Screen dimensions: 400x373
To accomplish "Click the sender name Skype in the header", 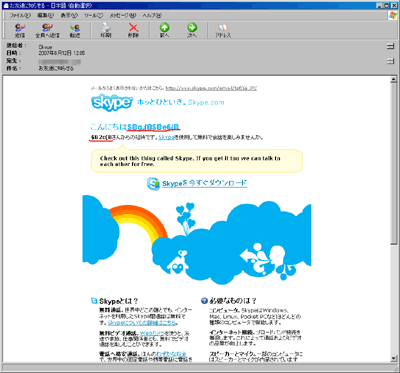I will pyautogui.click(x=45, y=47).
